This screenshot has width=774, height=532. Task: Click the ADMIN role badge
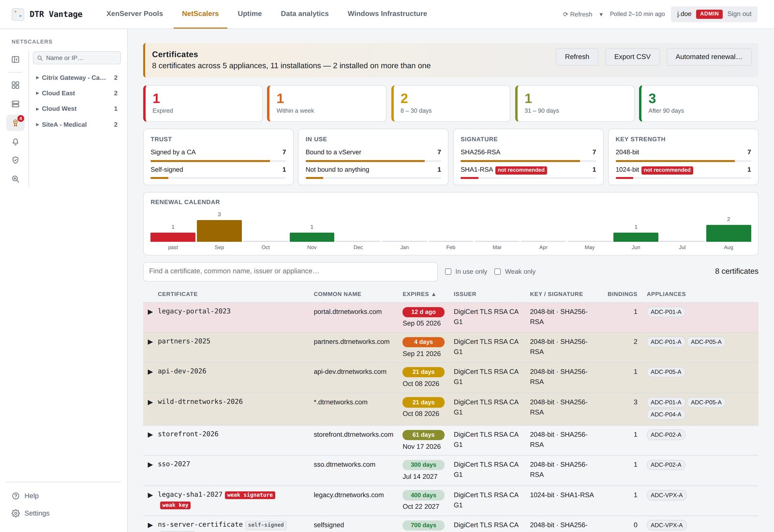(709, 14)
